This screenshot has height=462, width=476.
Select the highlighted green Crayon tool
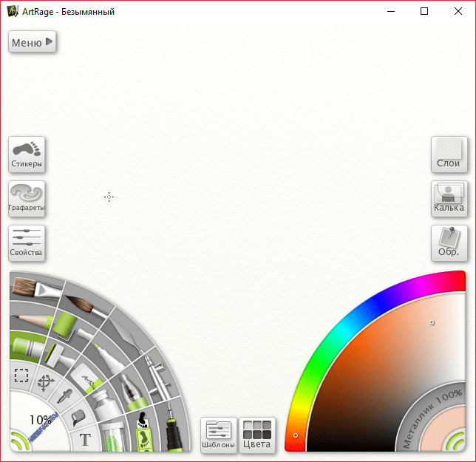27,347
